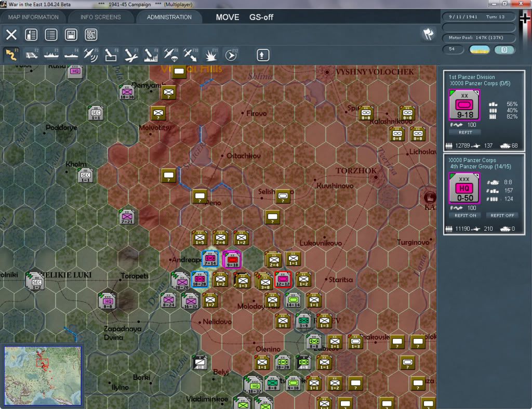Click the up-arrow button in the mode toolbar
The width and height of the screenshot is (532, 409).
[x=262, y=55]
